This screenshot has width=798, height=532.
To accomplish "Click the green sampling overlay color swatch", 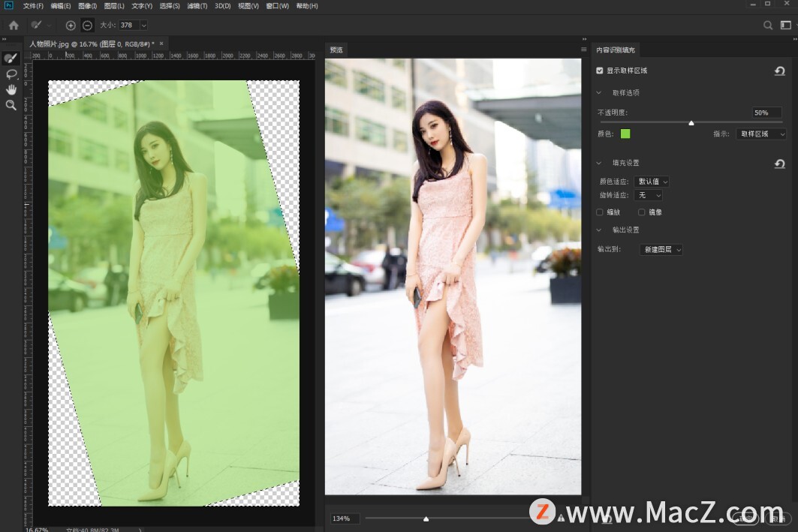I will pyautogui.click(x=625, y=134).
